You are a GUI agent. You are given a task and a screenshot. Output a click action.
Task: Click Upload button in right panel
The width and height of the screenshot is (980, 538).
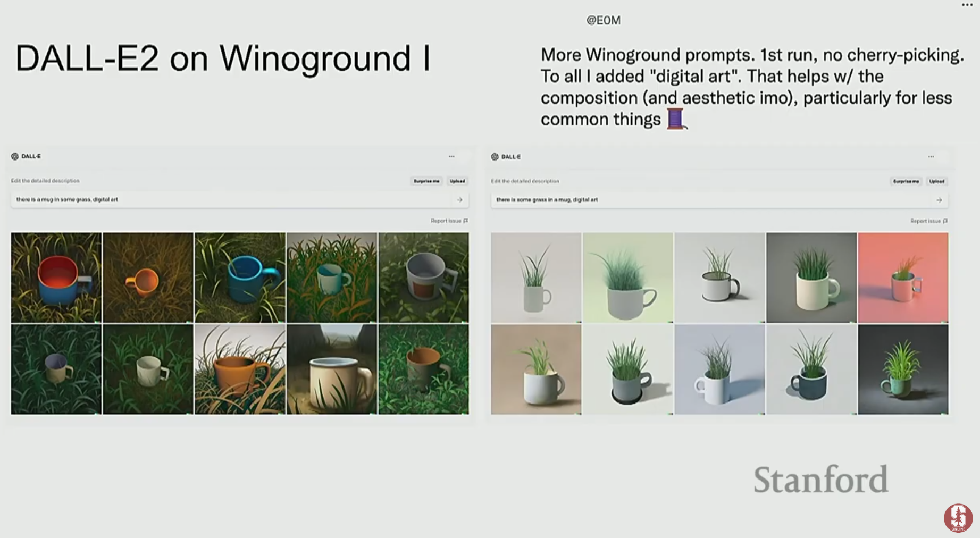(x=937, y=181)
